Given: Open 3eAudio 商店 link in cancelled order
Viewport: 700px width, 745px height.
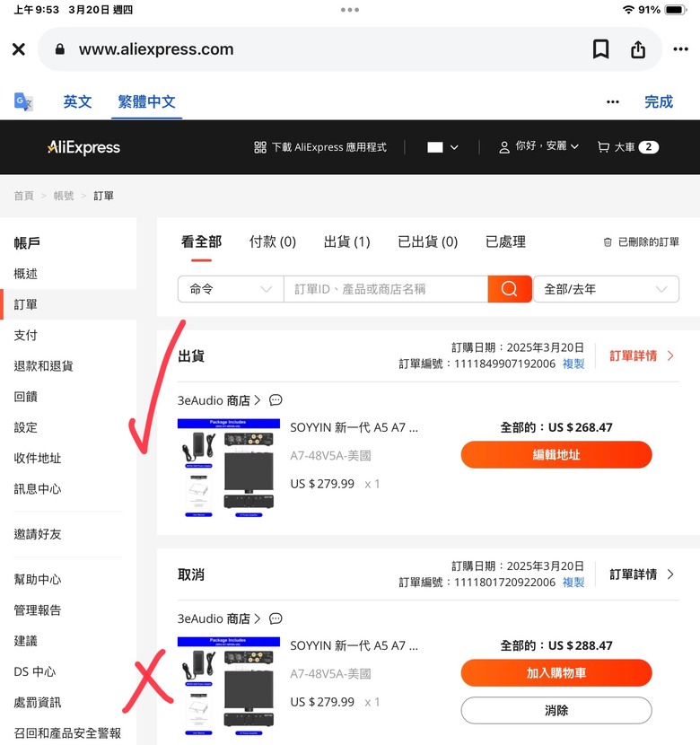Looking at the screenshot, I should (x=219, y=618).
